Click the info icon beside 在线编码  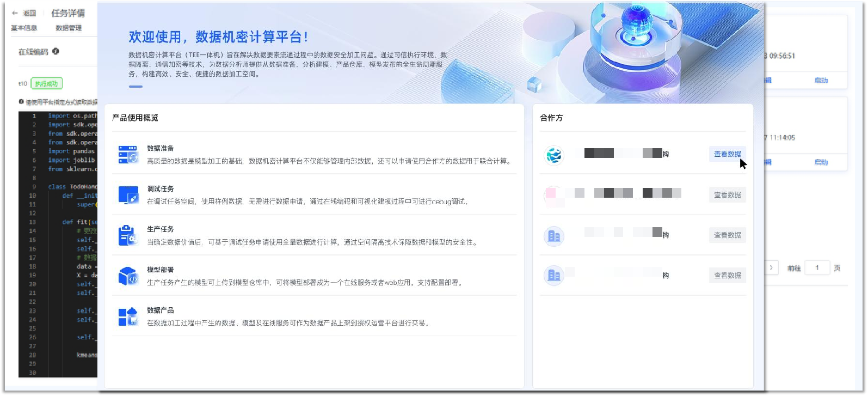pyautogui.click(x=56, y=51)
